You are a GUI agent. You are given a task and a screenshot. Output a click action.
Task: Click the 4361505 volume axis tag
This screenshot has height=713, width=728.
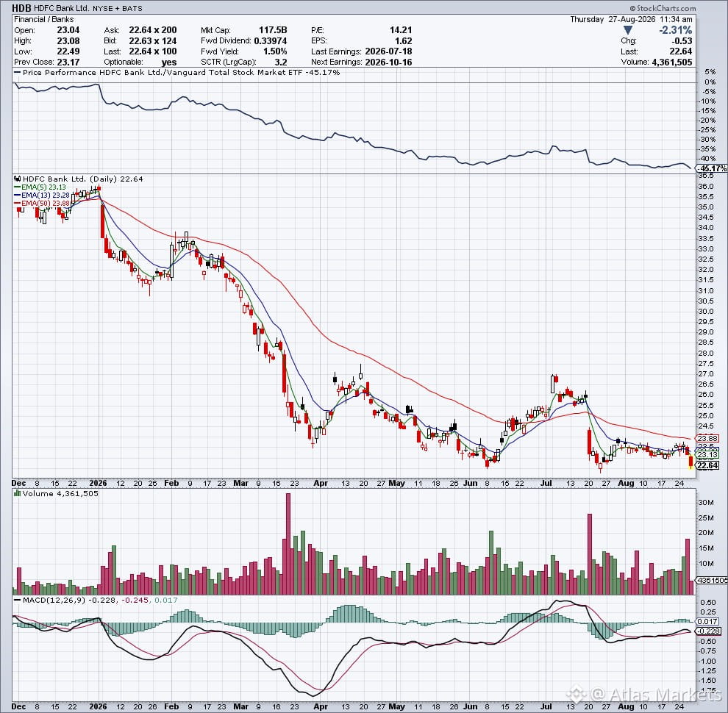[x=712, y=580]
